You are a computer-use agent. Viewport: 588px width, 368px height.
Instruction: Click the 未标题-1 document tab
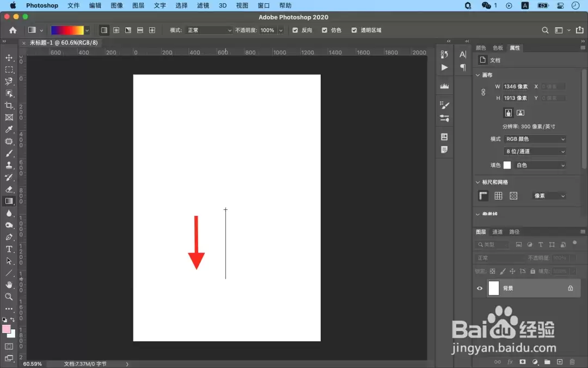[x=64, y=43]
